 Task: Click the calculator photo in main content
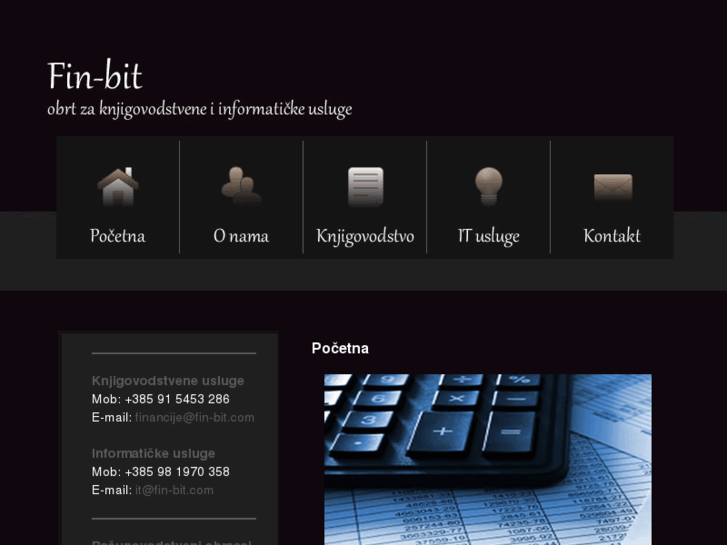(x=487, y=459)
